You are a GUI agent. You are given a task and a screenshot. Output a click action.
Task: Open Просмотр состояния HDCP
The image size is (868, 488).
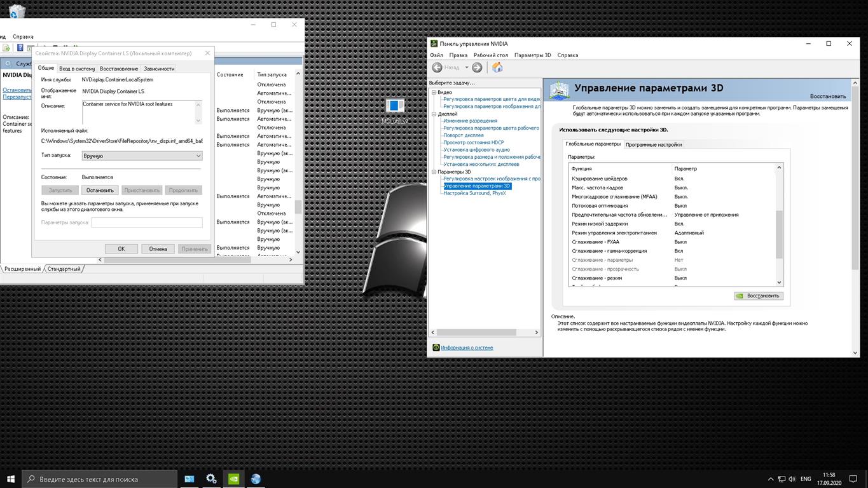pos(474,142)
